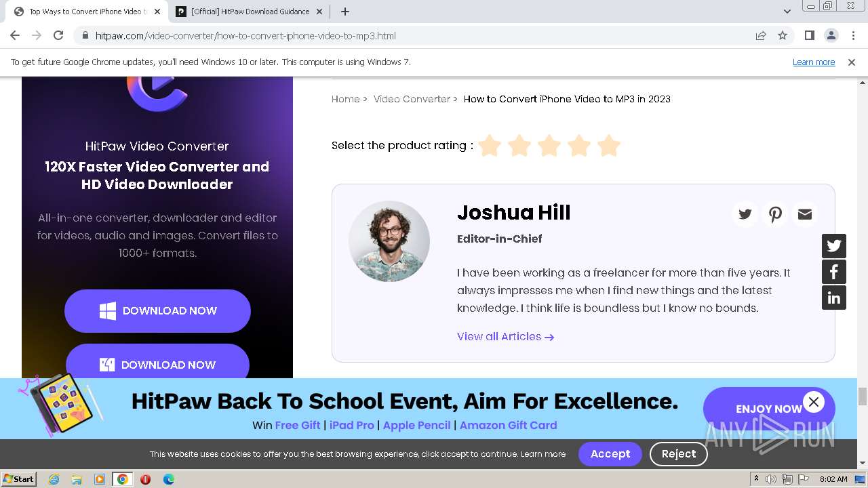The height and width of the screenshot is (488, 868).
Task: Open Joshua Hill's Twitter profile icon
Action: click(x=745, y=214)
